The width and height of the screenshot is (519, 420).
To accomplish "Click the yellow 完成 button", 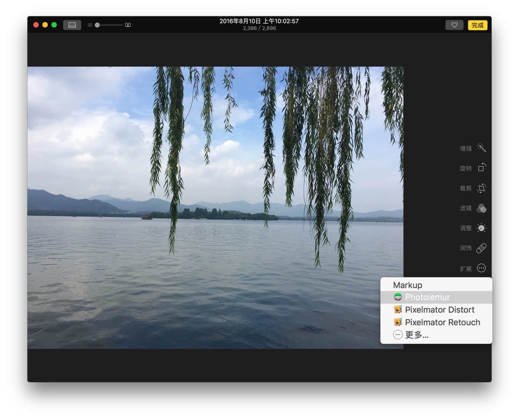I will (x=478, y=25).
